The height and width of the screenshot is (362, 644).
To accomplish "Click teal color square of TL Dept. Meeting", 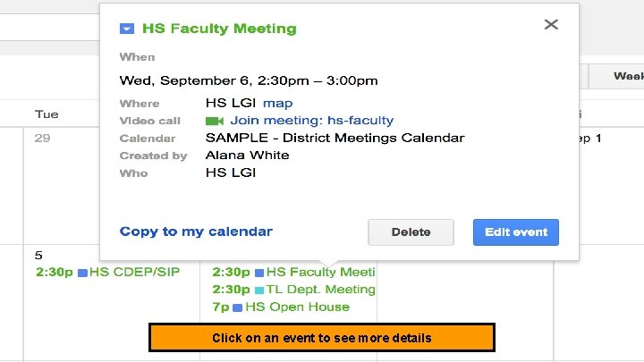I will 259,290.
